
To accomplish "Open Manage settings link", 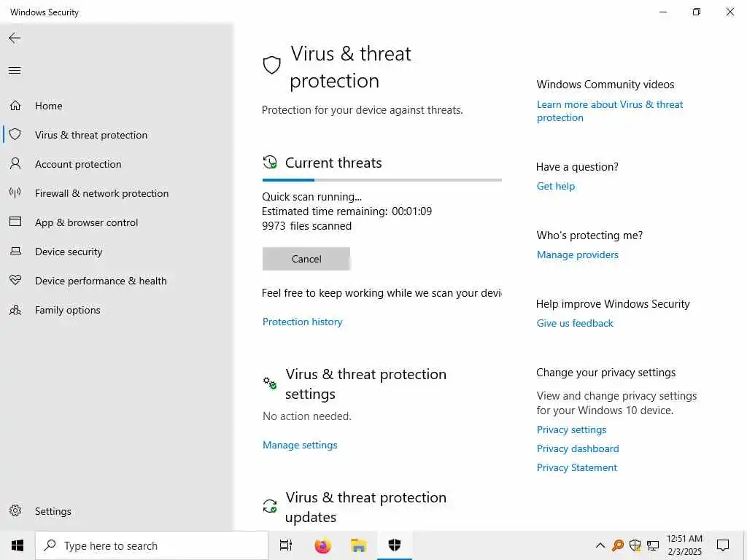I will click(300, 445).
